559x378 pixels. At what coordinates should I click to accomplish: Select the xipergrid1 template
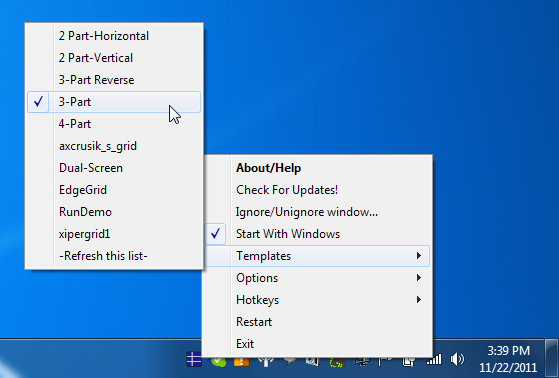click(114, 234)
